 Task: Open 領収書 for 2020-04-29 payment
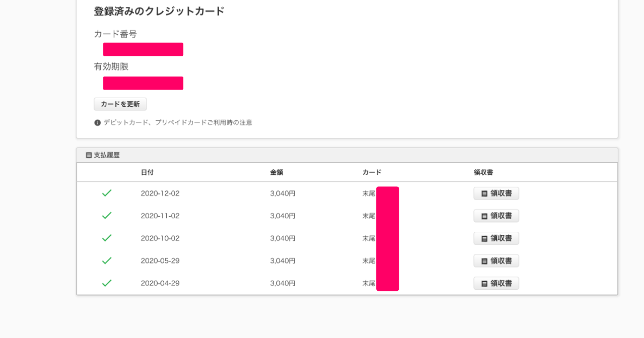[496, 283]
